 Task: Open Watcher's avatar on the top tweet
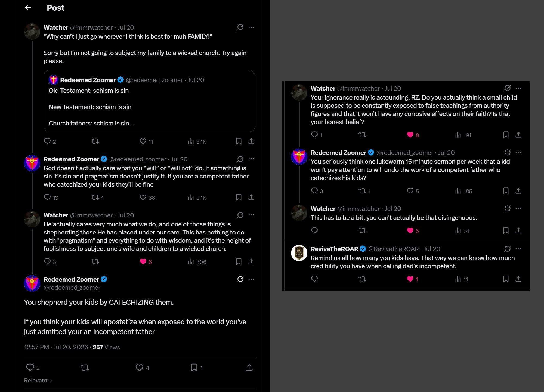click(x=32, y=32)
